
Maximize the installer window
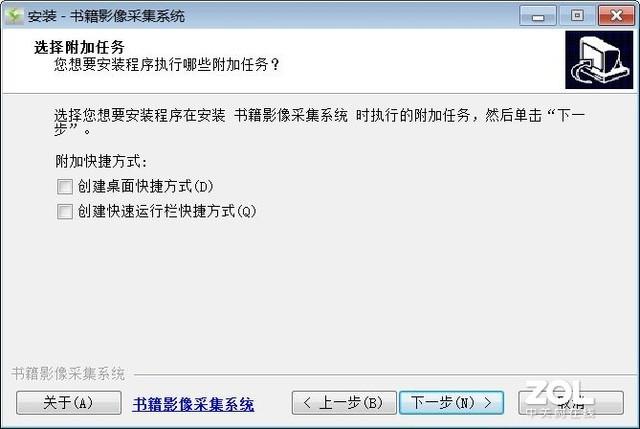577,16
